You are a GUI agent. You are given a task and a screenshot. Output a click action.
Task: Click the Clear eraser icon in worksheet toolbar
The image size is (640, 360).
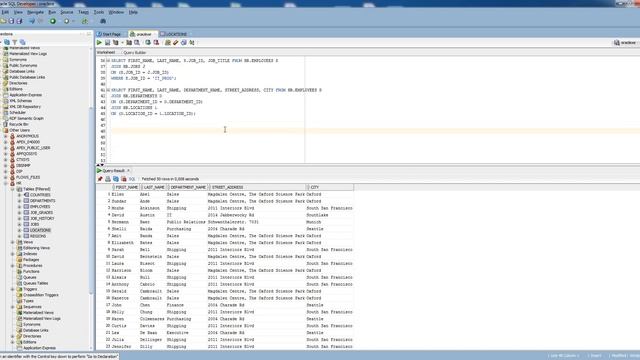point(176,42)
